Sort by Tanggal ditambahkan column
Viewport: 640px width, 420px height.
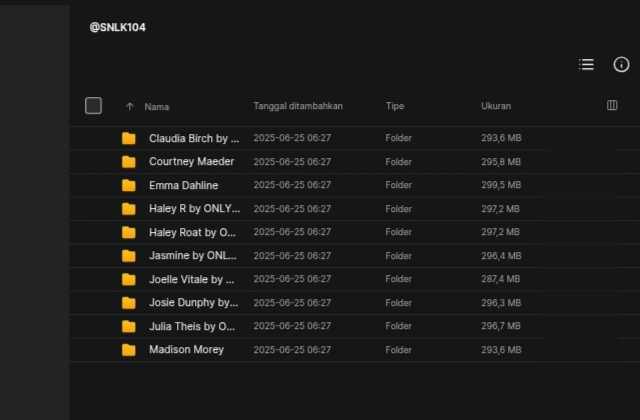[x=298, y=106]
